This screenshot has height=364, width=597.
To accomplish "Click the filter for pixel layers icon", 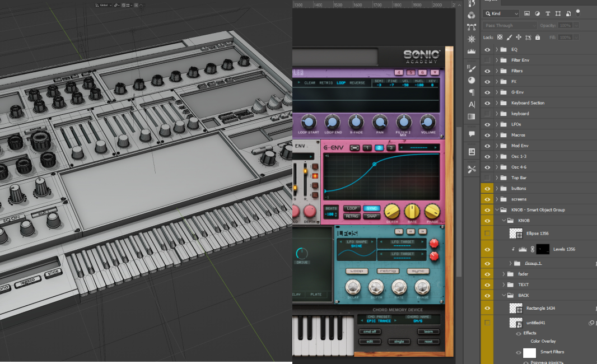I will (527, 13).
